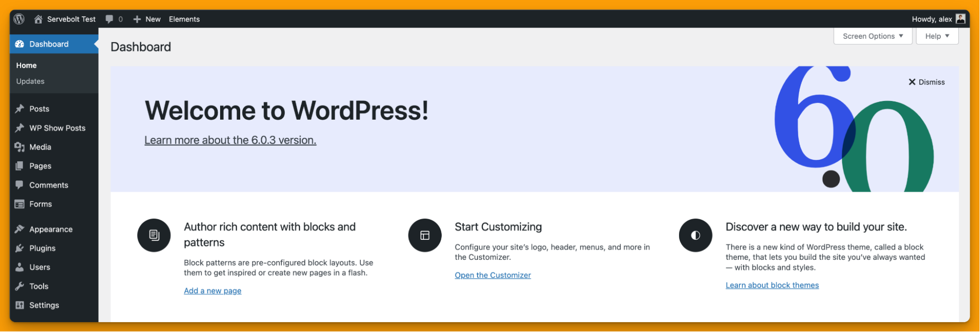980x332 pixels.
Task: Click Author rich content with blocks heading
Action: pyautogui.click(x=270, y=234)
